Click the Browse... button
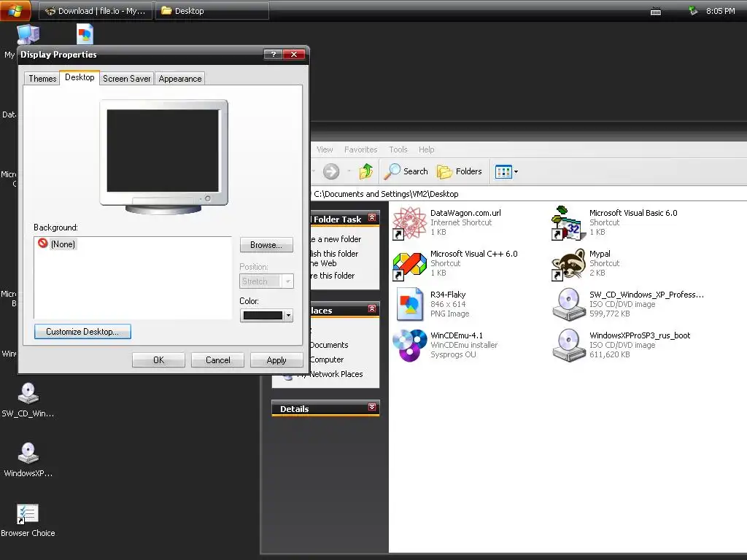This screenshot has height=560, width=747. click(266, 245)
